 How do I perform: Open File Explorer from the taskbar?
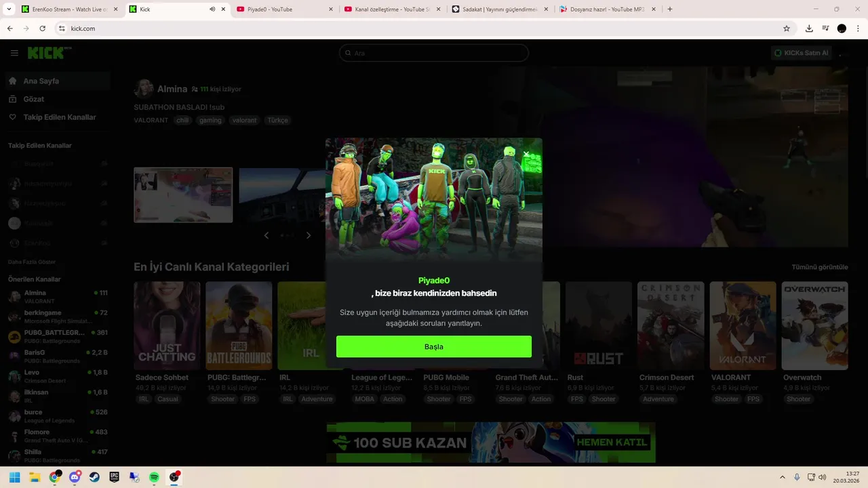click(35, 477)
